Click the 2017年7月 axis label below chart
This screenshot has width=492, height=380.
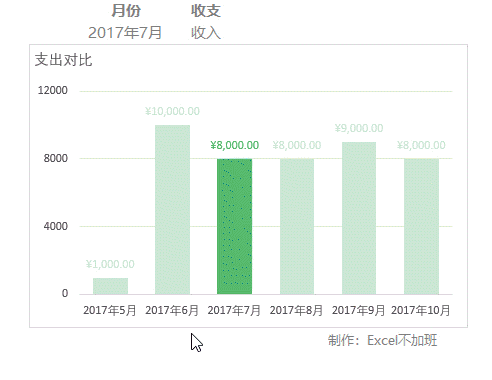coord(234,310)
